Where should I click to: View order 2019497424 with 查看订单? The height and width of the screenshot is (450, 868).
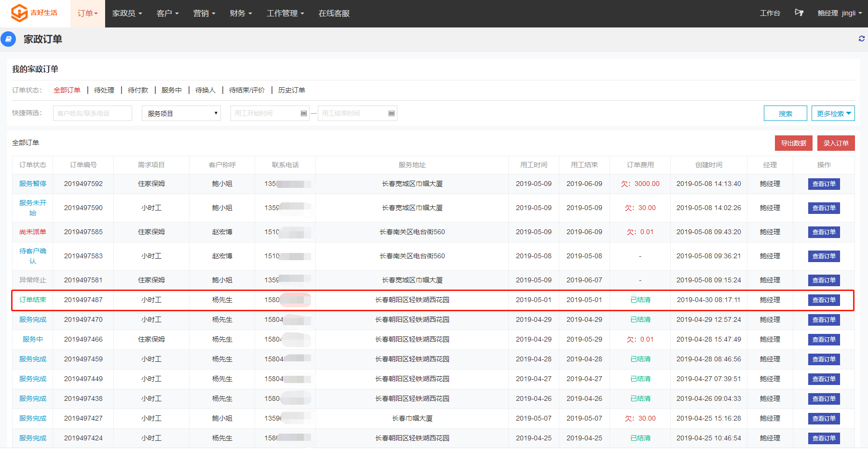tap(824, 438)
